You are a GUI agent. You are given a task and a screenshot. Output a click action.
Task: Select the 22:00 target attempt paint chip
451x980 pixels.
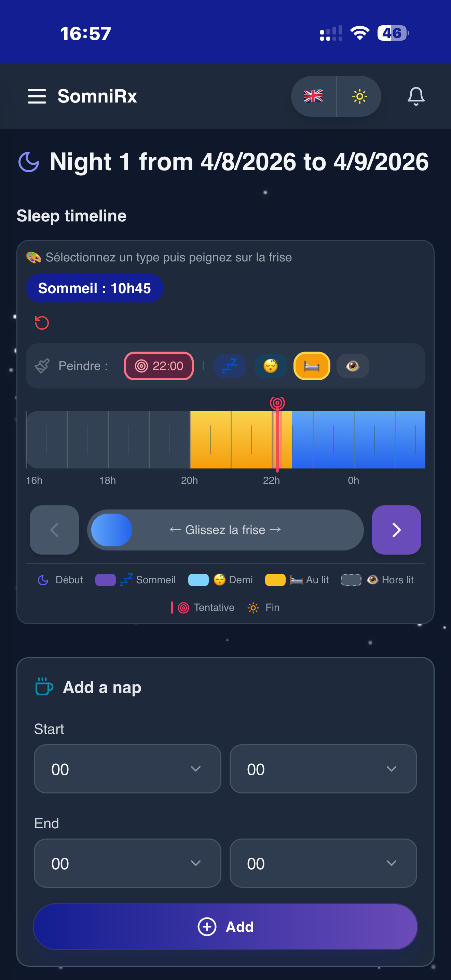159,366
